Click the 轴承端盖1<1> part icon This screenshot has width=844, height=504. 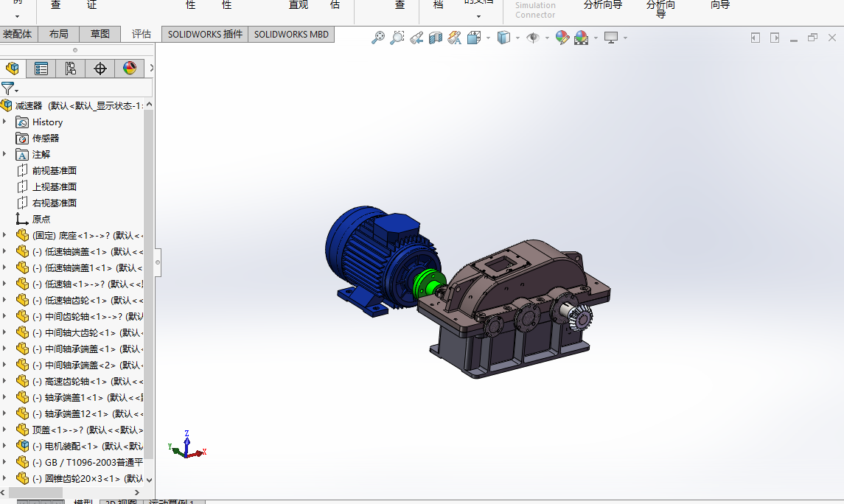point(22,397)
